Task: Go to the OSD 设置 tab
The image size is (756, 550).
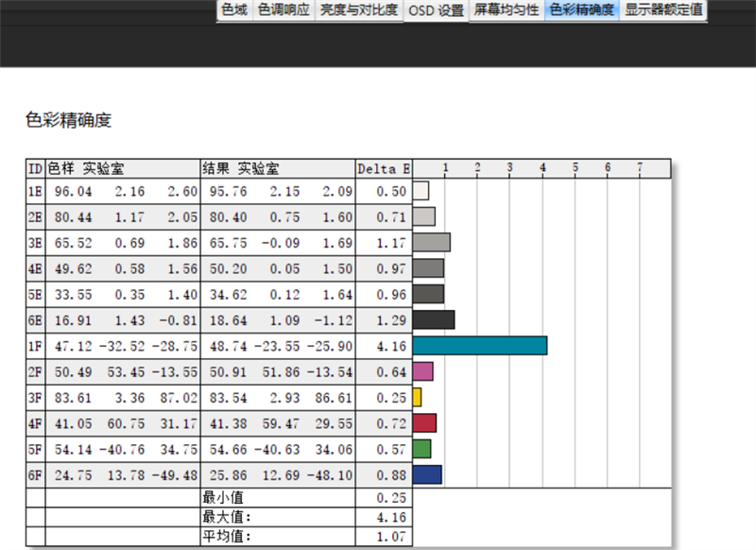Action: tap(436, 10)
